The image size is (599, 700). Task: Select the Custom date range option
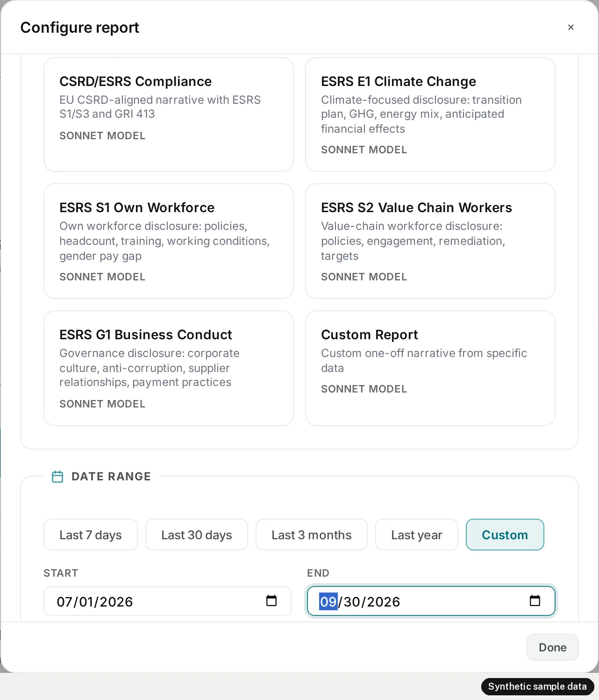click(505, 535)
